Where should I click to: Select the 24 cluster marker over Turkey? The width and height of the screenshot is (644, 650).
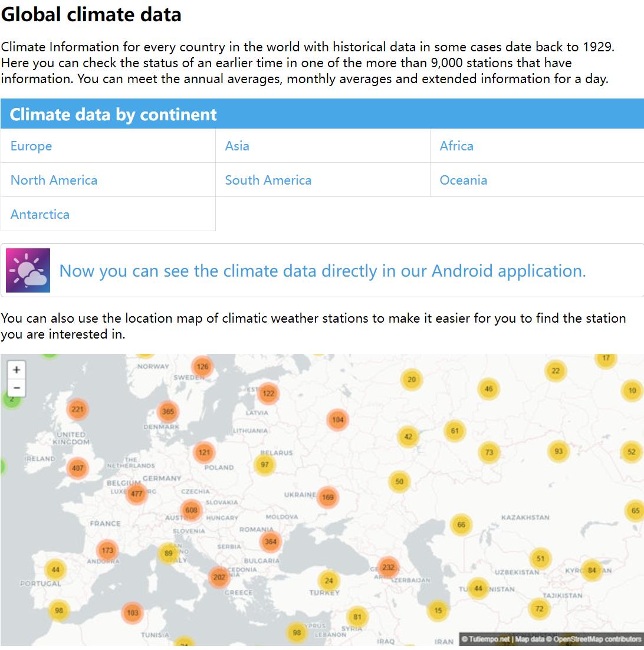point(328,580)
